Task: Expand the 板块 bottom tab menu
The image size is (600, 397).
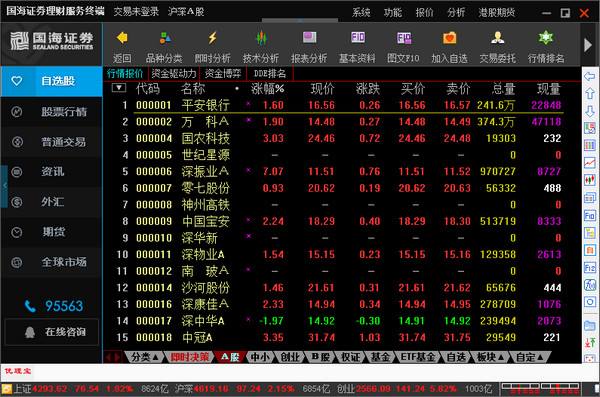Action: (x=490, y=357)
